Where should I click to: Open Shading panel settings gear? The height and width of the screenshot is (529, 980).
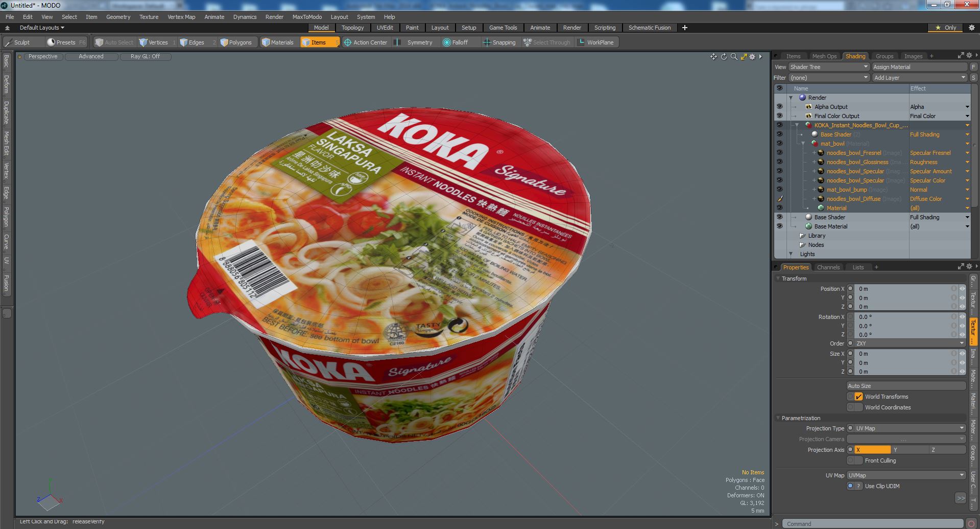(969, 56)
